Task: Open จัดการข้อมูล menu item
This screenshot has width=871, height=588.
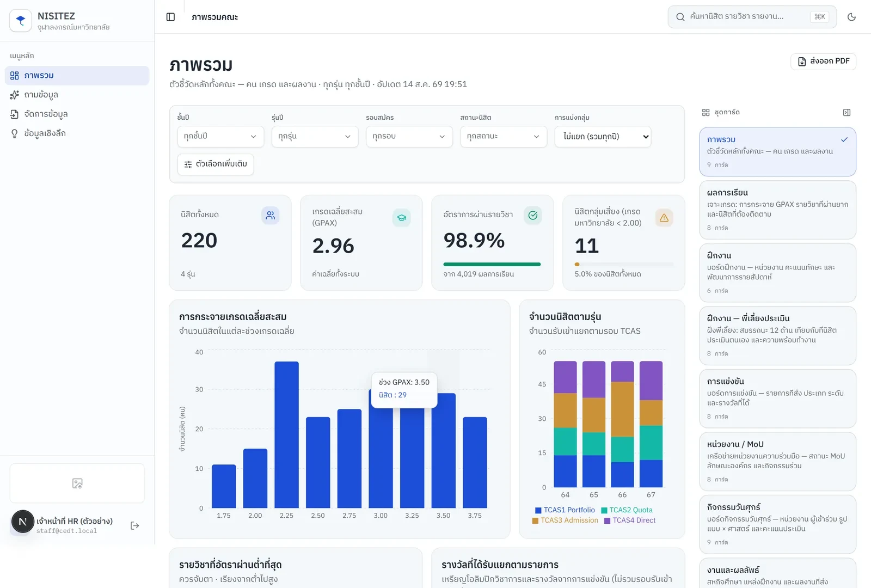Action: tap(77, 114)
